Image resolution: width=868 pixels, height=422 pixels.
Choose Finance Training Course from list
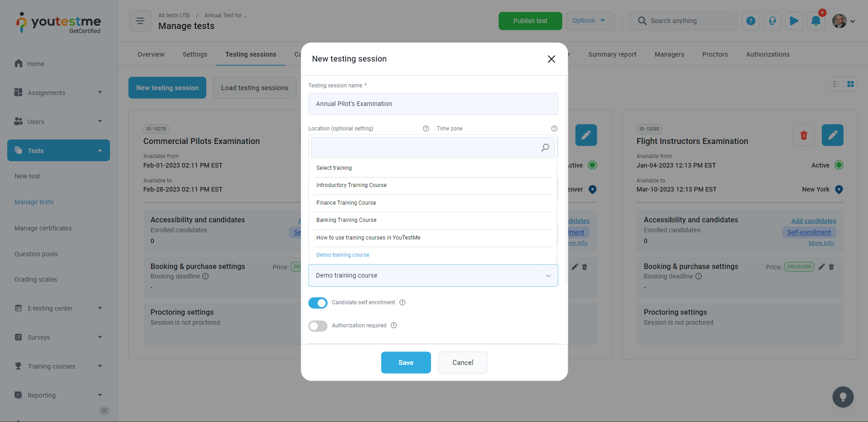tap(346, 203)
